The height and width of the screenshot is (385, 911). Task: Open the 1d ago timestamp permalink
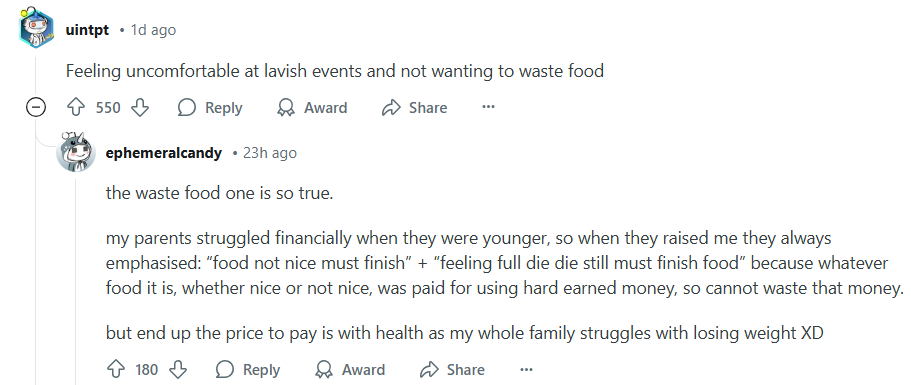point(153,30)
